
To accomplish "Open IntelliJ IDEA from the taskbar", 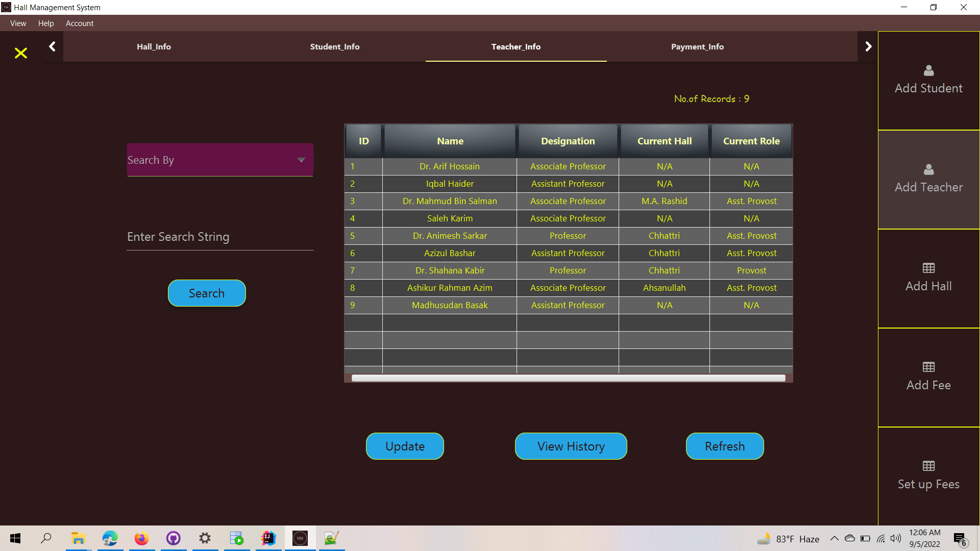I will 268,538.
